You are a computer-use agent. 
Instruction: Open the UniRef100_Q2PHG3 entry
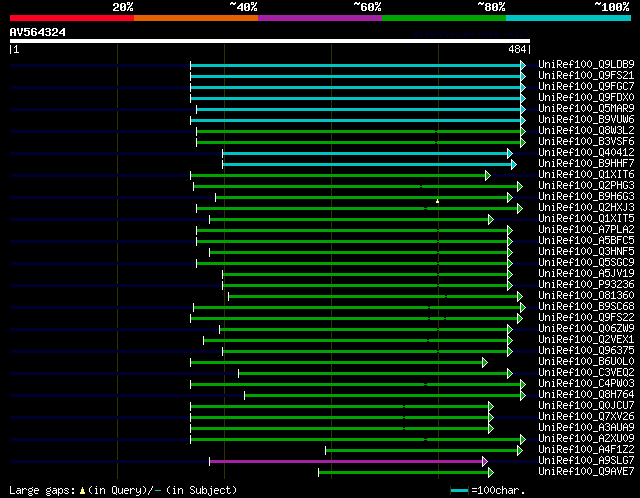(586, 186)
